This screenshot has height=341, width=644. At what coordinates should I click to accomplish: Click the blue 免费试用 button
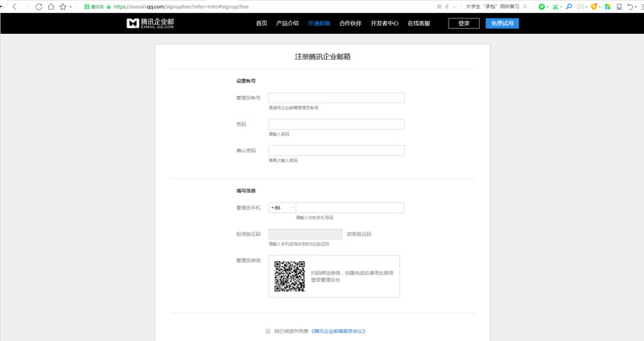[x=502, y=23]
